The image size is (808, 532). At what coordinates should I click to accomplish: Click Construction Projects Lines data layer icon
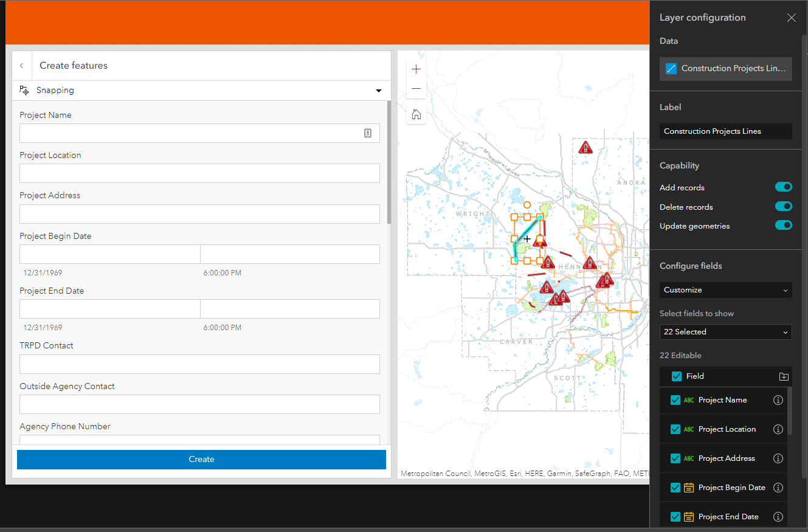pyautogui.click(x=671, y=69)
